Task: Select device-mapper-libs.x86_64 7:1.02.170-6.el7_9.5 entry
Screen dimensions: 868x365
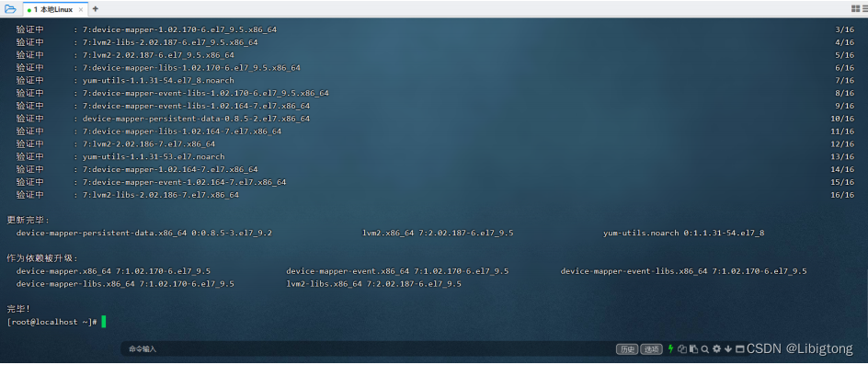Action: (125, 284)
